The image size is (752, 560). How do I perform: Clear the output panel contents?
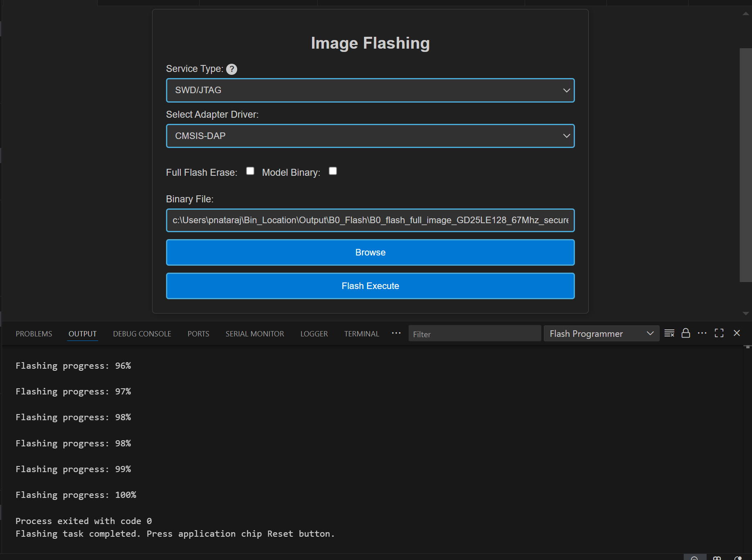coord(669,334)
